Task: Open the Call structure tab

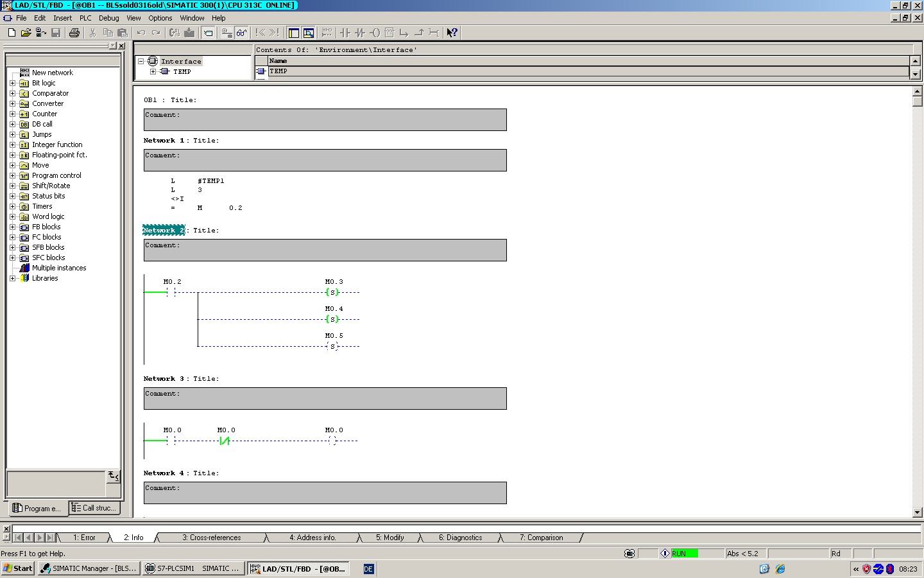Action: click(94, 508)
